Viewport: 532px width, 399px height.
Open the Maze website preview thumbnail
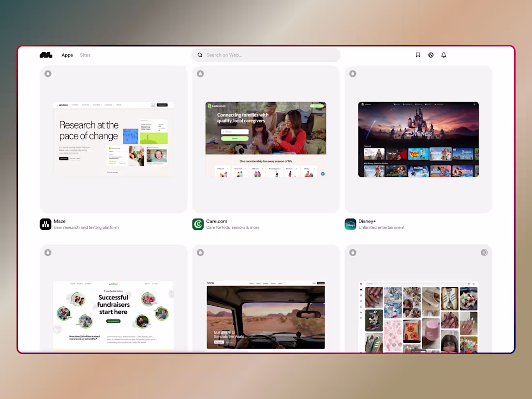point(113,139)
